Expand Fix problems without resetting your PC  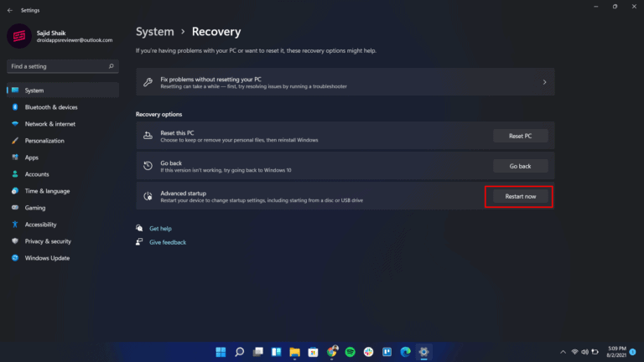tap(345, 82)
